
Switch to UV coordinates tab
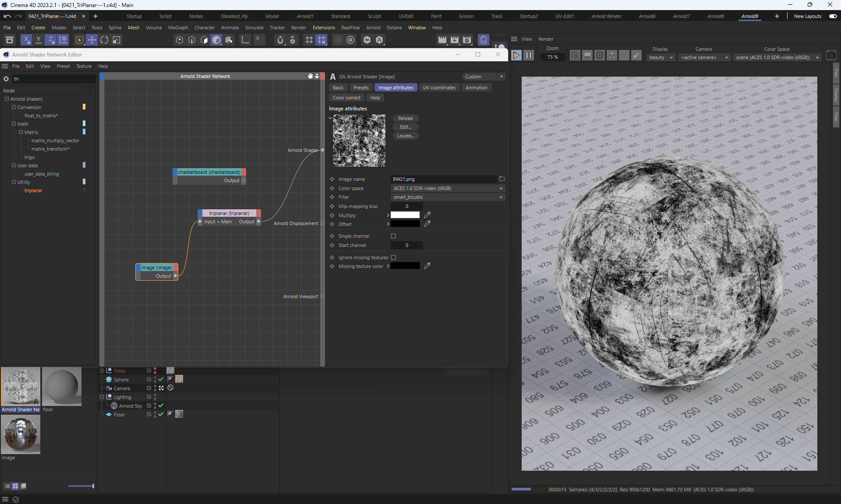coord(439,88)
